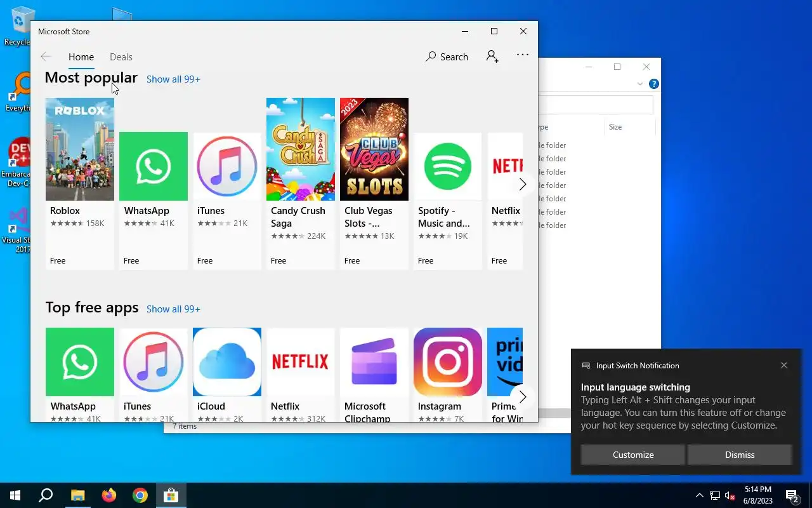This screenshot has height=508, width=812.
Task: Click Candy Crush Saga title text
Action: [x=298, y=217]
